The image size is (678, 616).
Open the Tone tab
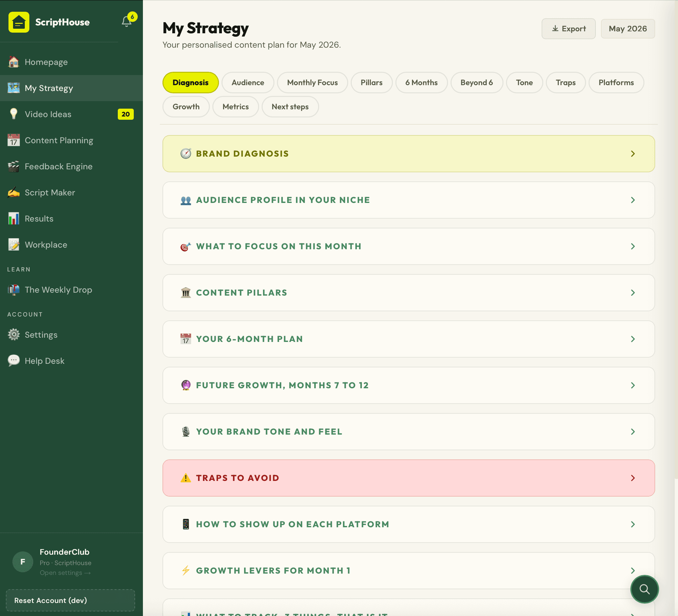(x=524, y=82)
